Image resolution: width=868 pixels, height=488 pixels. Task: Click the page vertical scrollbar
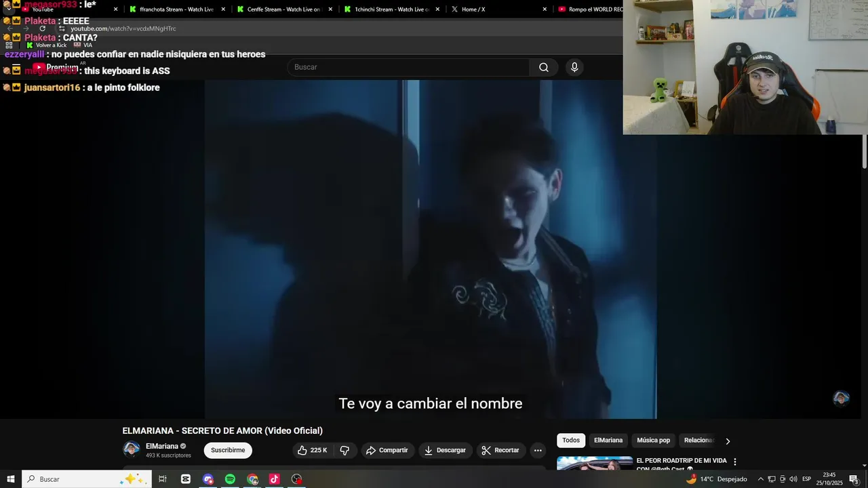[864, 151]
